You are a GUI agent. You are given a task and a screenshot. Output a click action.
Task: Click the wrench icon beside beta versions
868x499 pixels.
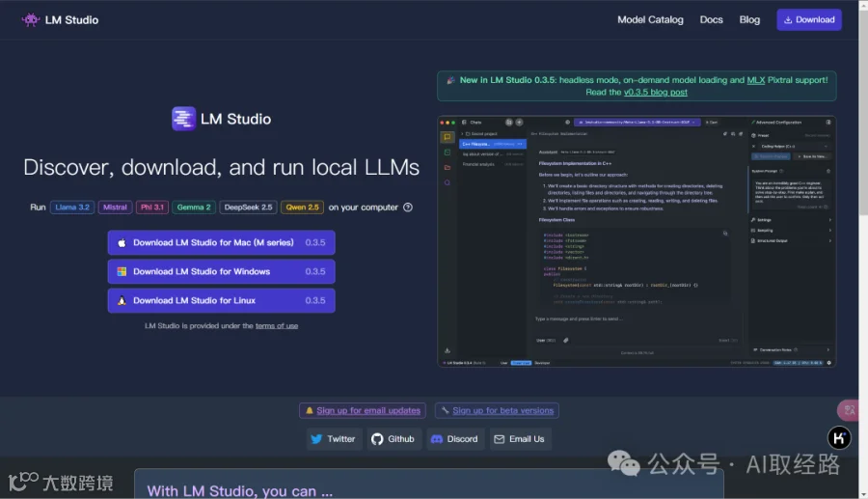pyautogui.click(x=445, y=410)
